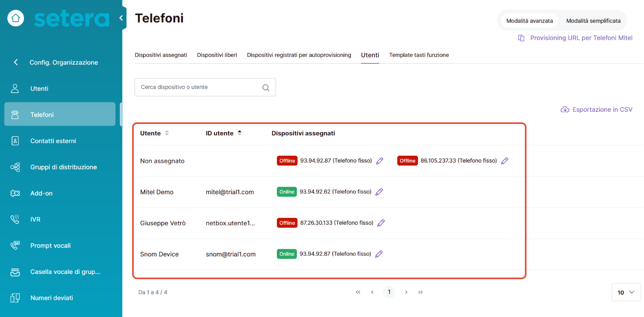Click the search magnifier icon
The width and height of the screenshot is (644, 317).
coord(266,87)
